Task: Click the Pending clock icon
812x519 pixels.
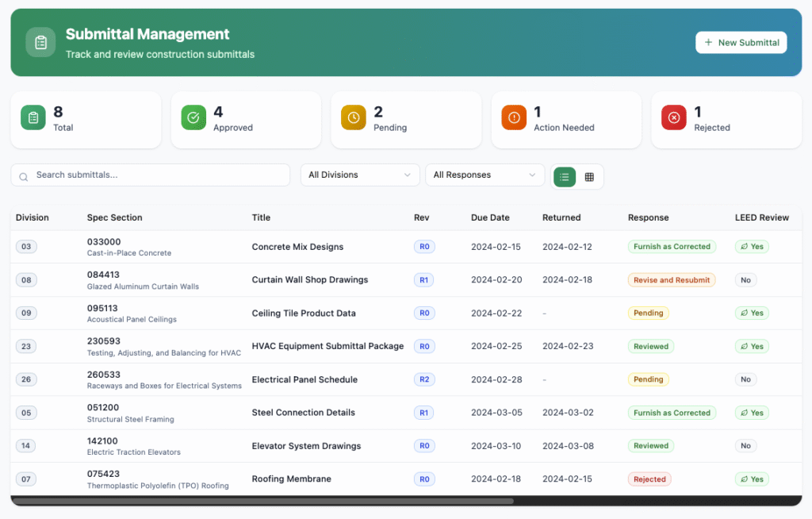Action: click(354, 117)
